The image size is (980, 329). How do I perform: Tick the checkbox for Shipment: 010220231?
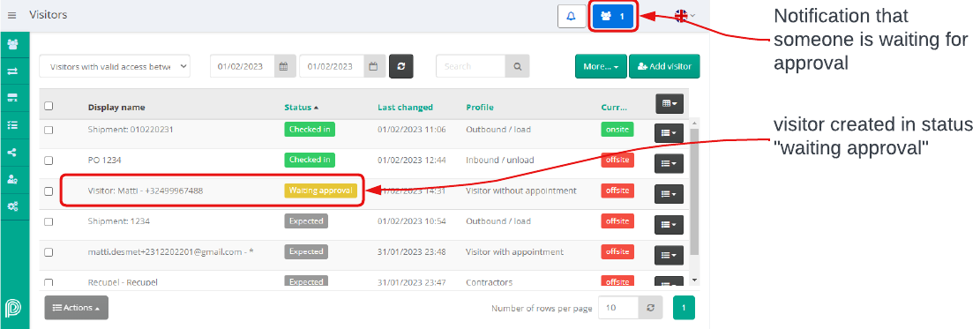49,130
